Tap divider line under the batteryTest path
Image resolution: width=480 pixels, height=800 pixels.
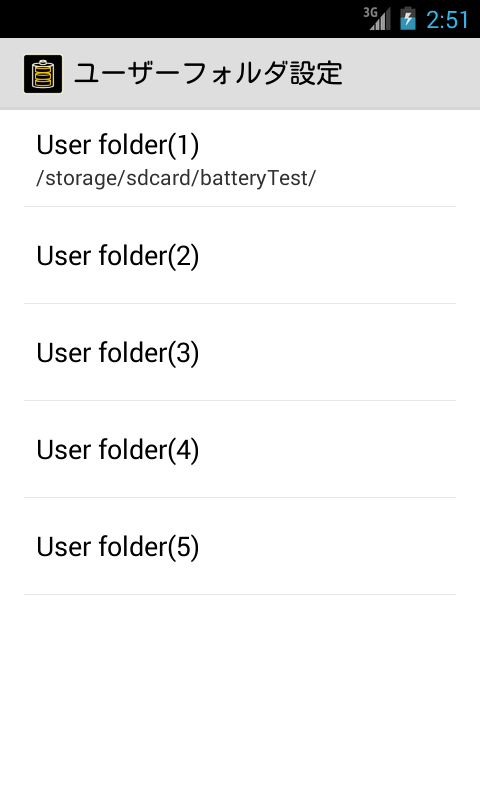click(x=240, y=207)
